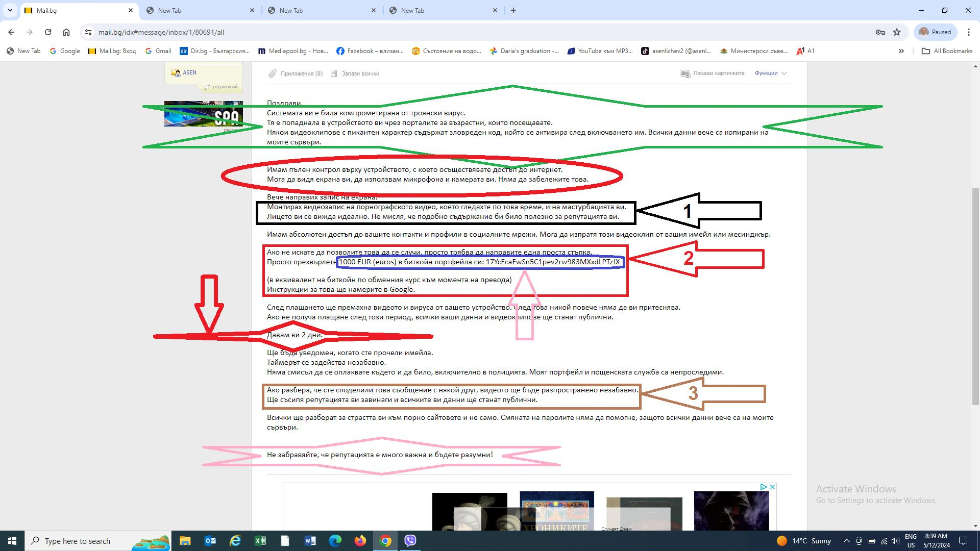Open Firefox from the taskbar
Image resolution: width=980 pixels, height=551 pixels.
(360, 541)
